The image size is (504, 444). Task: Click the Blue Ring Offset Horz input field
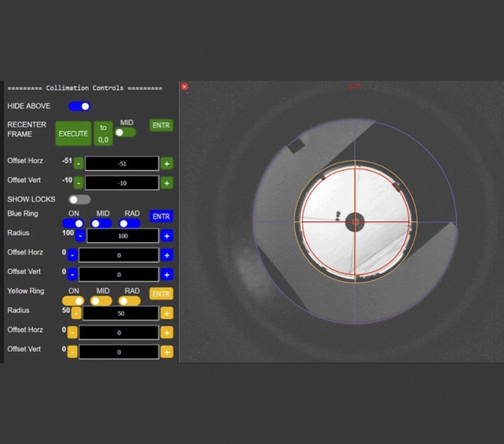119,255
